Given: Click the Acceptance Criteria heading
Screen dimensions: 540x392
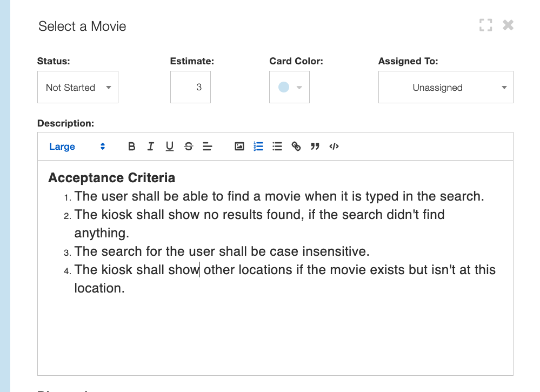Looking at the screenshot, I should coord(111,178).
